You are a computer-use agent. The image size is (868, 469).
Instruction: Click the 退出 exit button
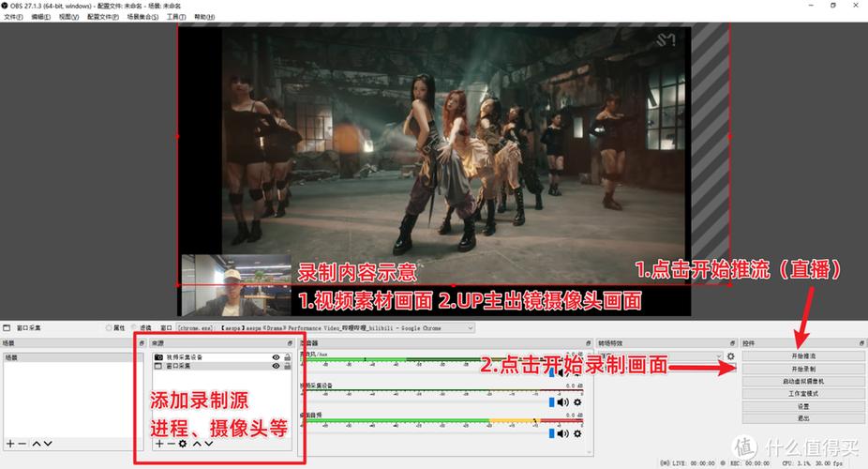pyautogui.click(x=802, y=418)
